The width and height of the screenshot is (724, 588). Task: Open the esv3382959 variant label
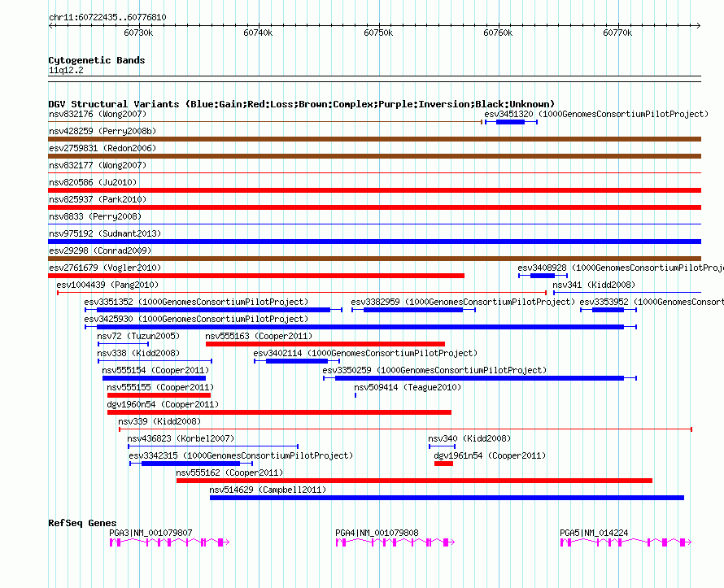(x=463, y=302)
